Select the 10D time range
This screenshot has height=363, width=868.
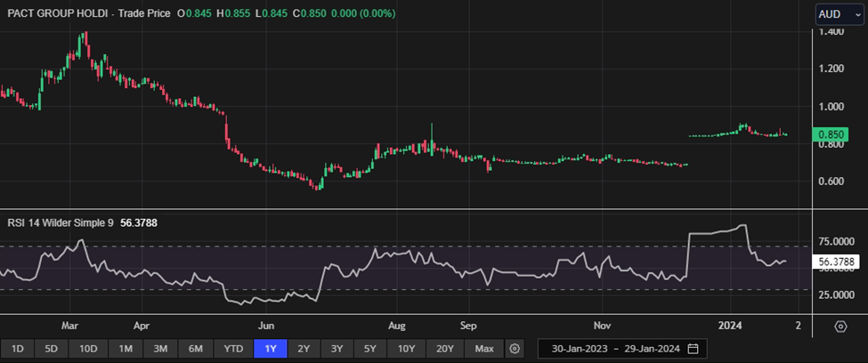point(88,349)
